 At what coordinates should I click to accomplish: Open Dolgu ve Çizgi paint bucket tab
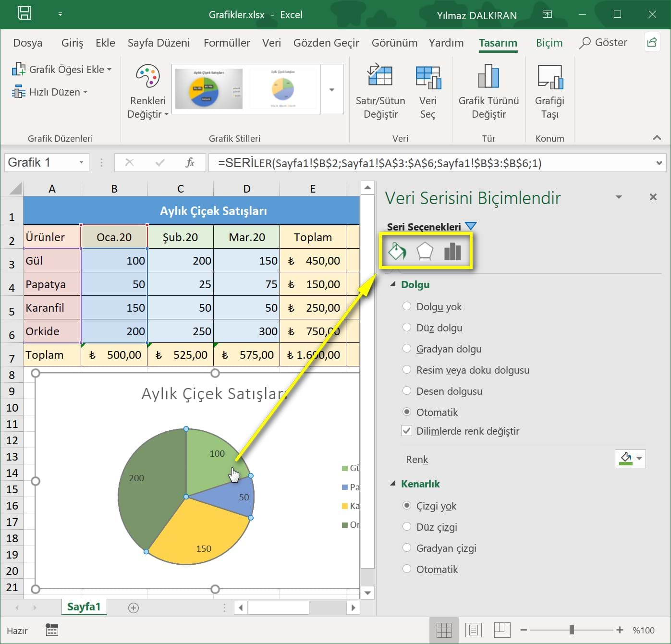pyautogui.click(x=397, y=251)
